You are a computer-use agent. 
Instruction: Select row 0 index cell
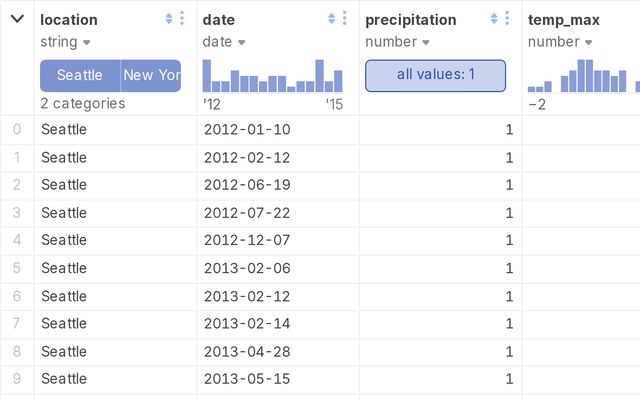click(x=16, y=129)
